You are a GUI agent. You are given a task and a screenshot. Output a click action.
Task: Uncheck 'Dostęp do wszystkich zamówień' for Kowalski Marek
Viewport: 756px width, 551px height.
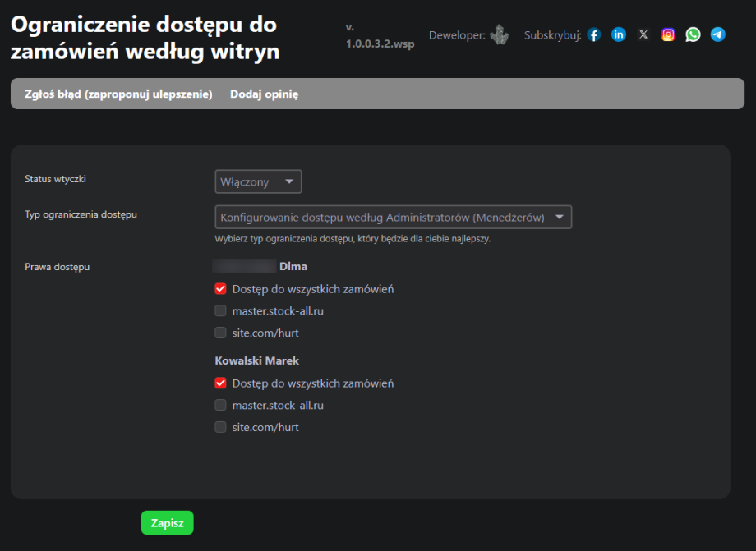pyautogui.click(x=220, y=383)
